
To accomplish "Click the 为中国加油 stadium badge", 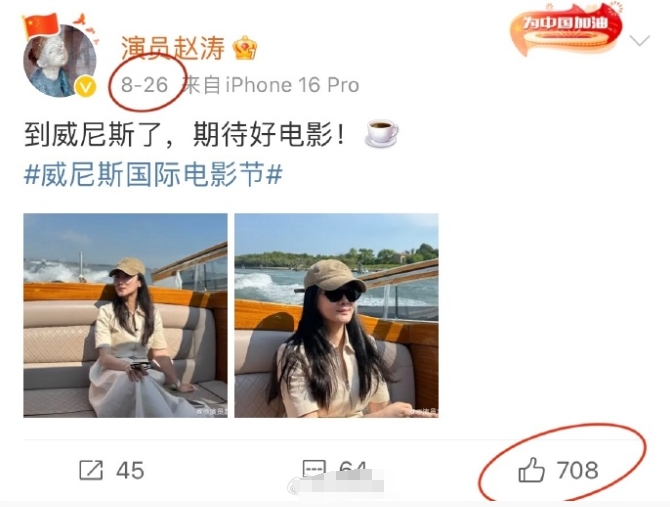I will (x=565, y=30).
